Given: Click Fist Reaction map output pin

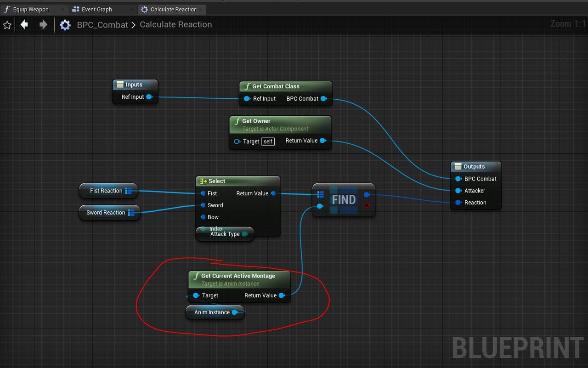Looking at the screenshot, I should tap(129, 191).
